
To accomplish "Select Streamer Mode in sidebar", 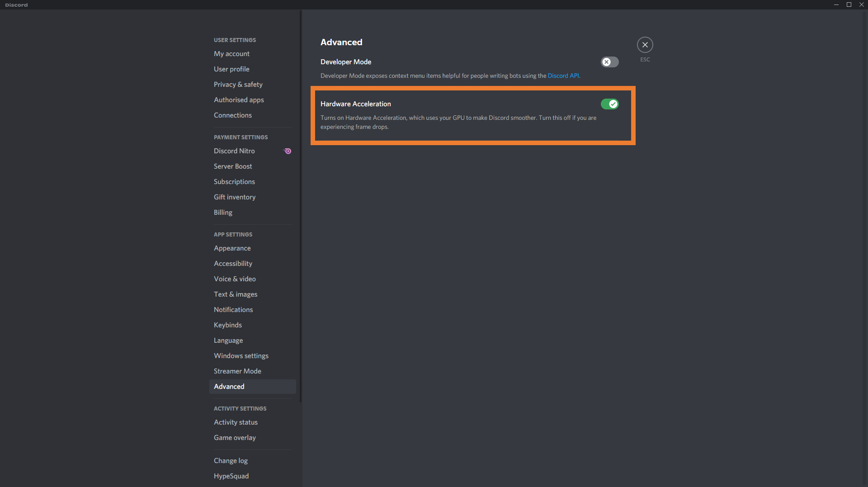I will [x=237, y=371].
